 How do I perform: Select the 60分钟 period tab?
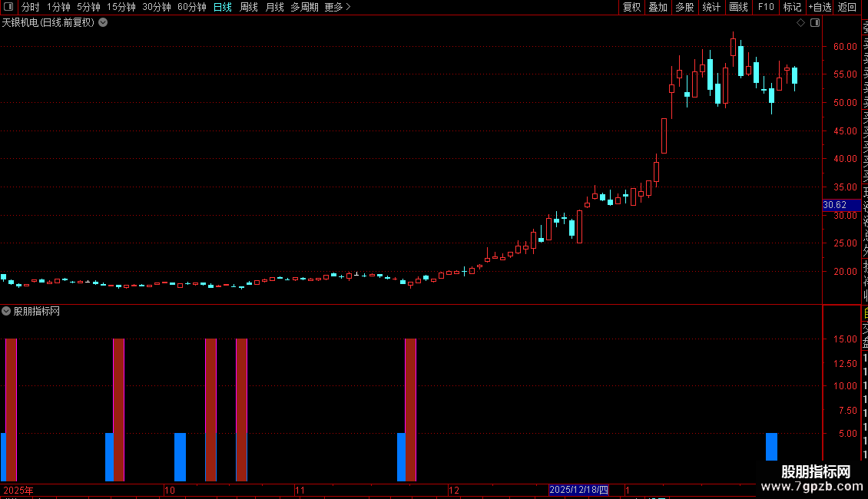pos(191,7)
